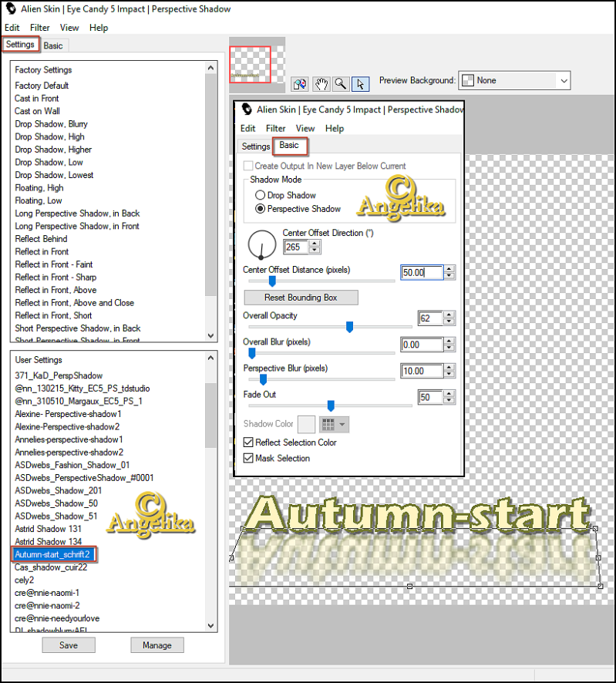This screenshot has height=683, width=616.
Task: Click Factory Settings list scroll up arrow
Action: (x=210, y=68)
